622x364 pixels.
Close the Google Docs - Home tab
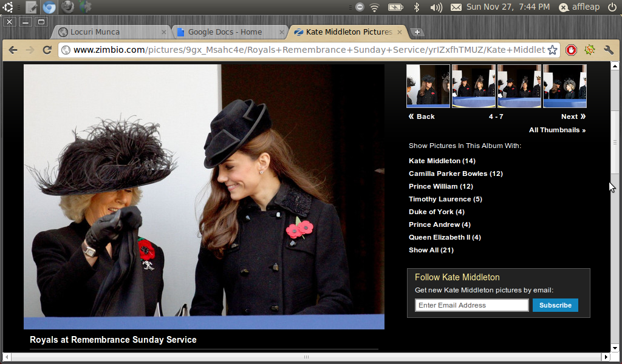(x=282, y=32)
